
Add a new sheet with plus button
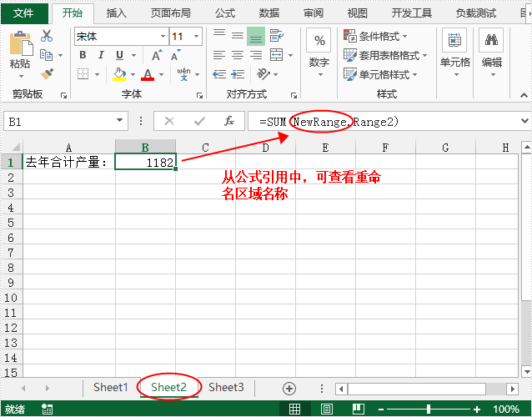(289, 389)
